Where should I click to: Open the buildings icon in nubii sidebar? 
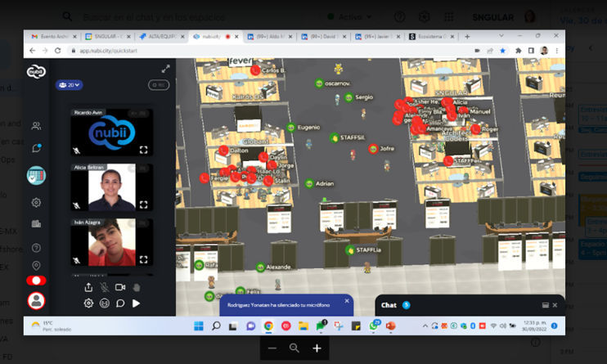tap(36, 223)
